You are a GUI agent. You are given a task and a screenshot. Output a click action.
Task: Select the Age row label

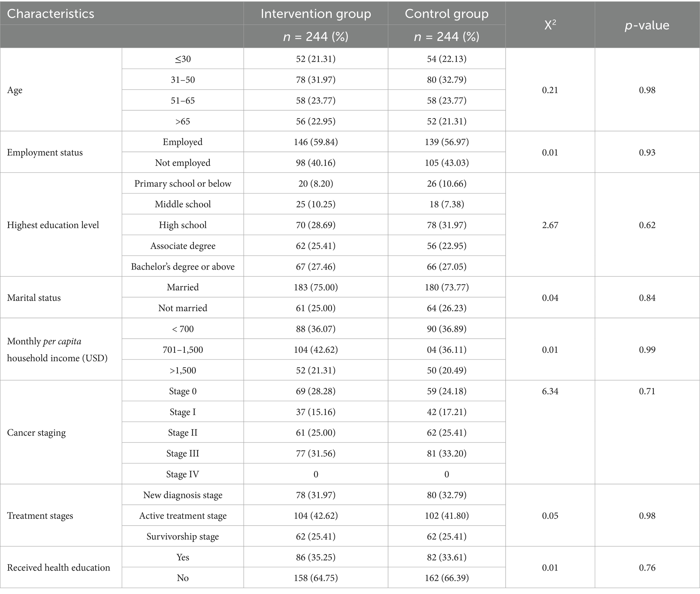click(15, 90)
